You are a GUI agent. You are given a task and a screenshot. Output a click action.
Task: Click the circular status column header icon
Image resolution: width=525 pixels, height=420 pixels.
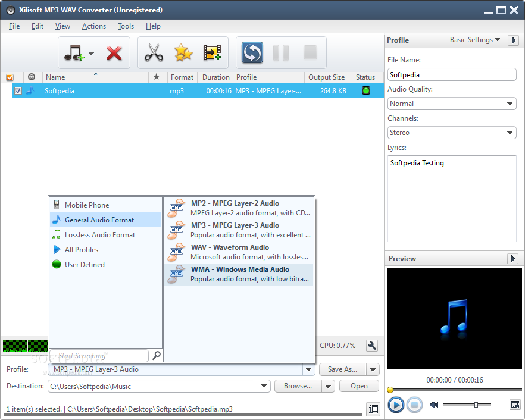(32, 77)
